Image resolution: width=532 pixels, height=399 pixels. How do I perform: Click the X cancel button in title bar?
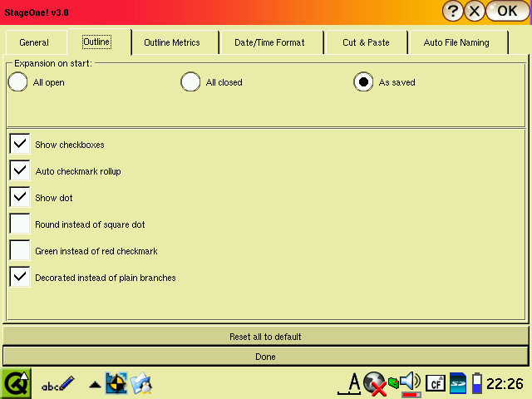[x=475, y=12]
